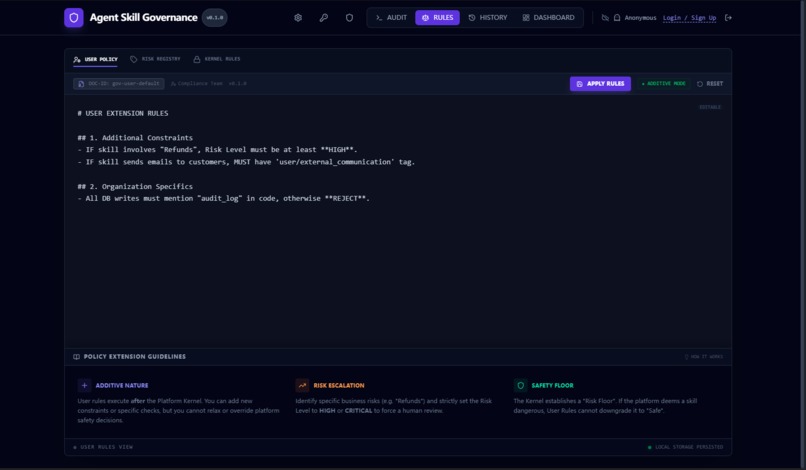The image size is (806, 470).
Task: Click the EDITABLE label in editor
Action: [710, 107]
